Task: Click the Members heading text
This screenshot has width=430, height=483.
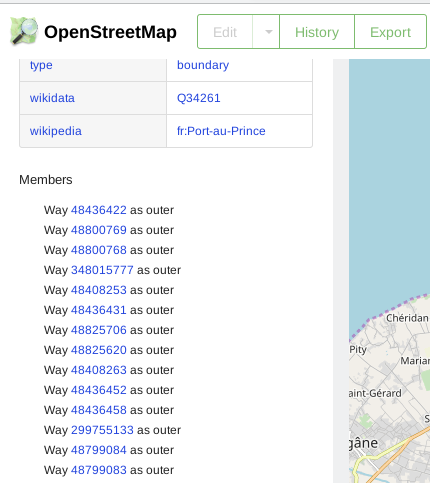Action: (x=46, y=180)
